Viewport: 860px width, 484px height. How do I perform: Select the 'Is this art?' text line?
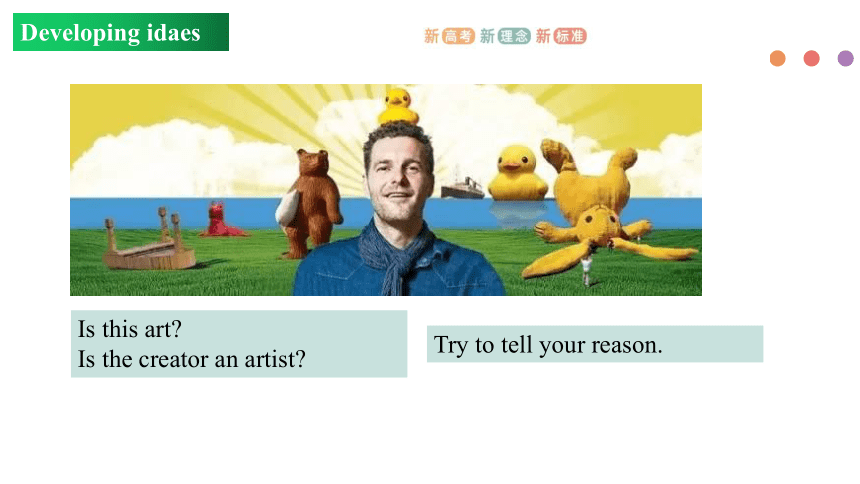coord(129,329)
